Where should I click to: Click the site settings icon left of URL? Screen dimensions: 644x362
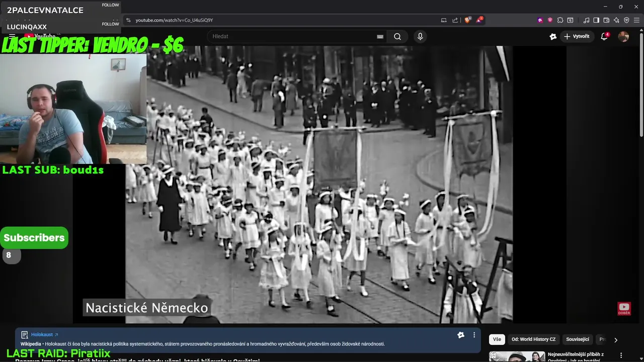pyautogui.click(x=128, y=20)
